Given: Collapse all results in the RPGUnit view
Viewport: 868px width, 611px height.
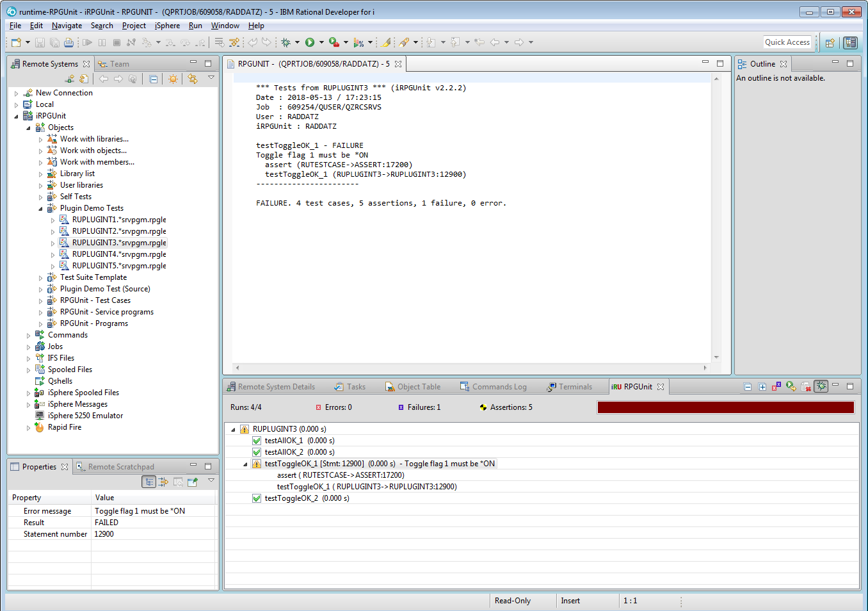Looking at the screenshot, I should tap(748, 386).
